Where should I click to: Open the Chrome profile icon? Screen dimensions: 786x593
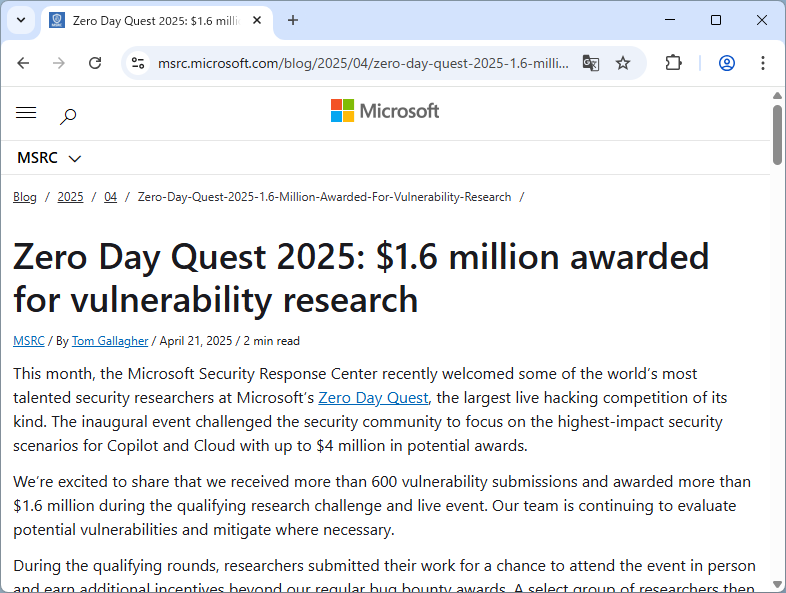click(x=727, y=63)
